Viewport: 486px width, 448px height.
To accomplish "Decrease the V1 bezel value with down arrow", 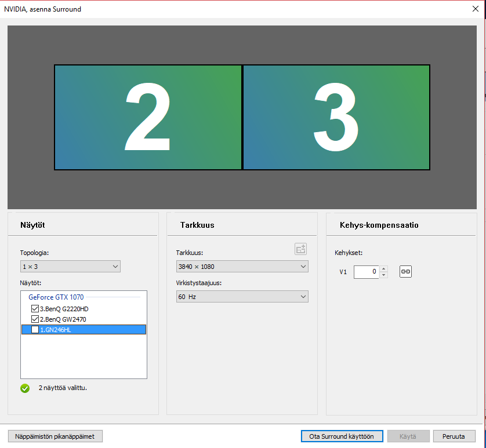I will point(384,275).
